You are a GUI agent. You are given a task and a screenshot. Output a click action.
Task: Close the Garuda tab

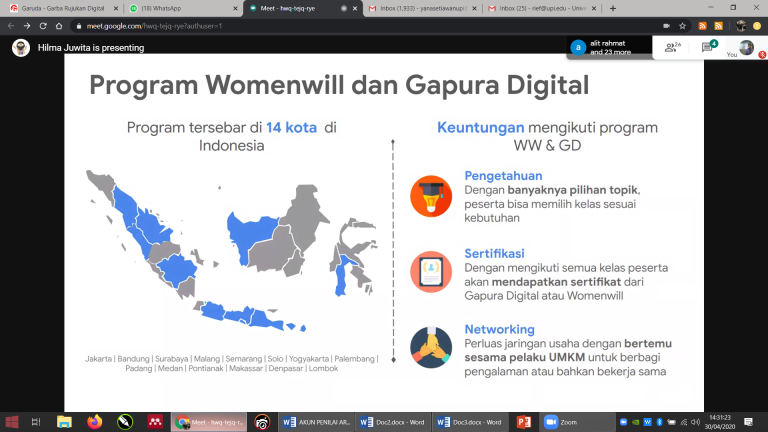(x=116, y=8)
